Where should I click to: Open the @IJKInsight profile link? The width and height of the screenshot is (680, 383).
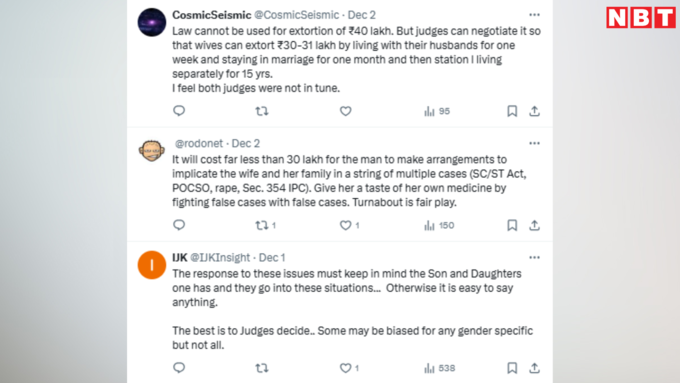click(x=220, y=258)
